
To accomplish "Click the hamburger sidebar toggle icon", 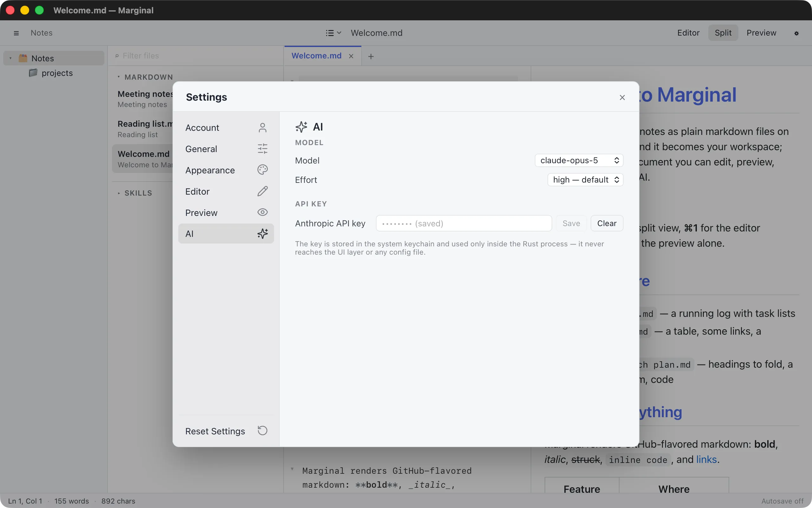I will point(16,33).
